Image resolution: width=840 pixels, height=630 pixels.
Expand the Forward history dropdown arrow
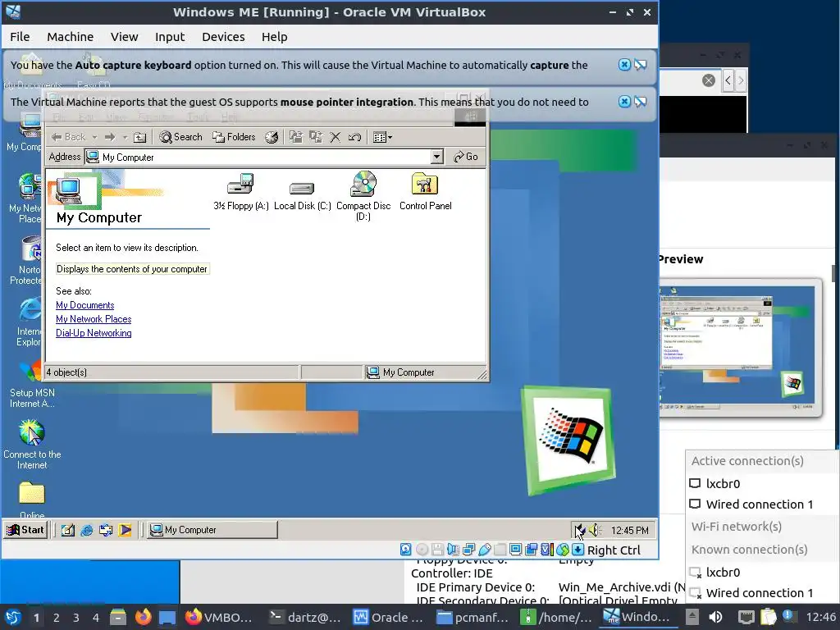125,137
